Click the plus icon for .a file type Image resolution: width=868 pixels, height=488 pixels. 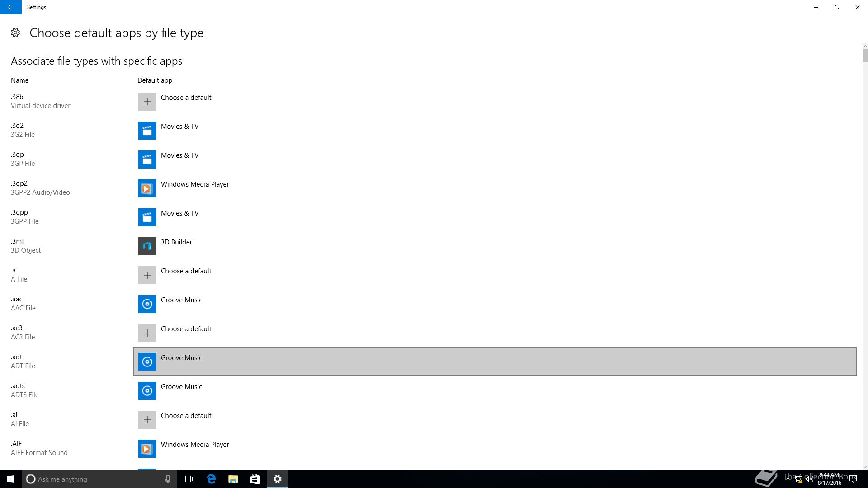tap(147, 275)
